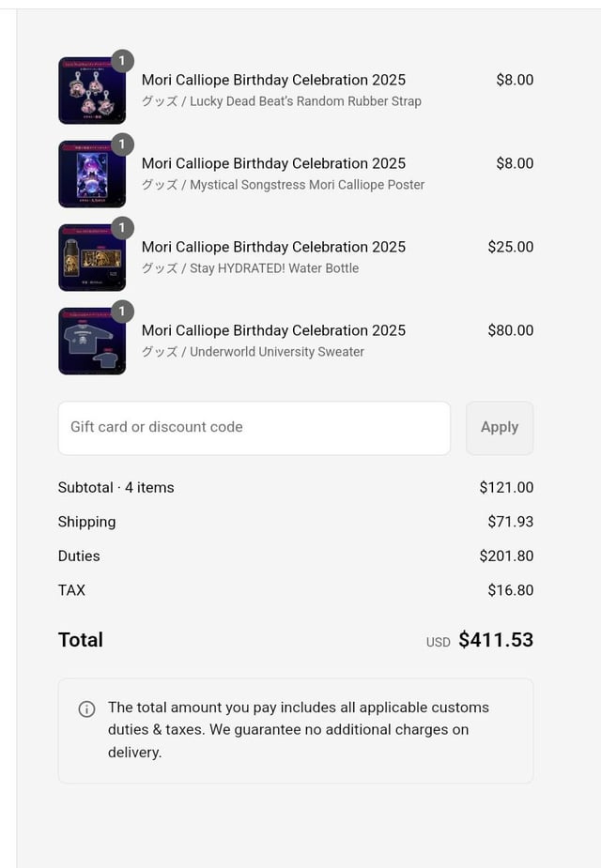Click the Water Bottle product thumbnail

tap(91, 258)
